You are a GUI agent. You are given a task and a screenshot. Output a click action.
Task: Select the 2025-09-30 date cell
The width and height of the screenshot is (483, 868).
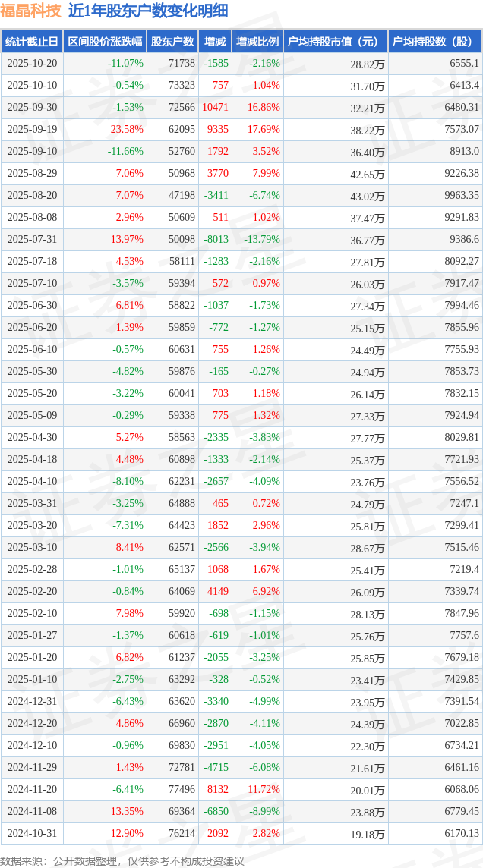[32, 108]
